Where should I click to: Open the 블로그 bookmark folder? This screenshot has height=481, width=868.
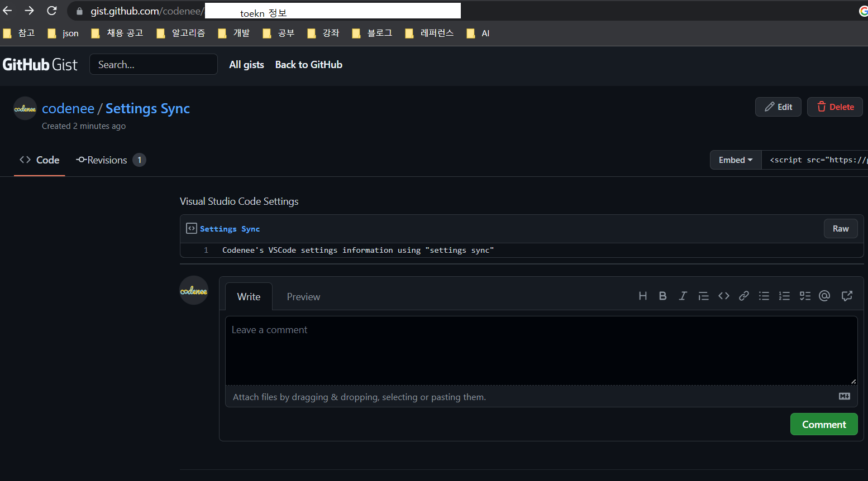pos(372,33)
